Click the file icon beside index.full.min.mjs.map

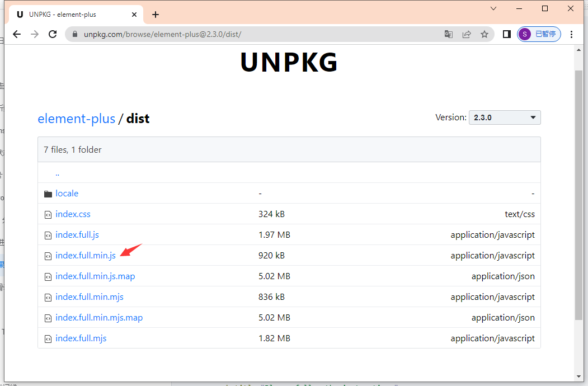48,318
